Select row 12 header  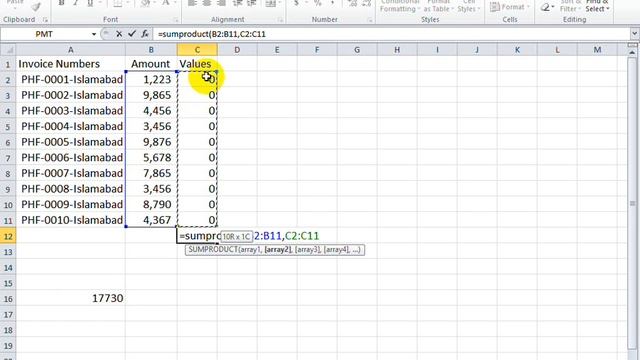[8, 236]
